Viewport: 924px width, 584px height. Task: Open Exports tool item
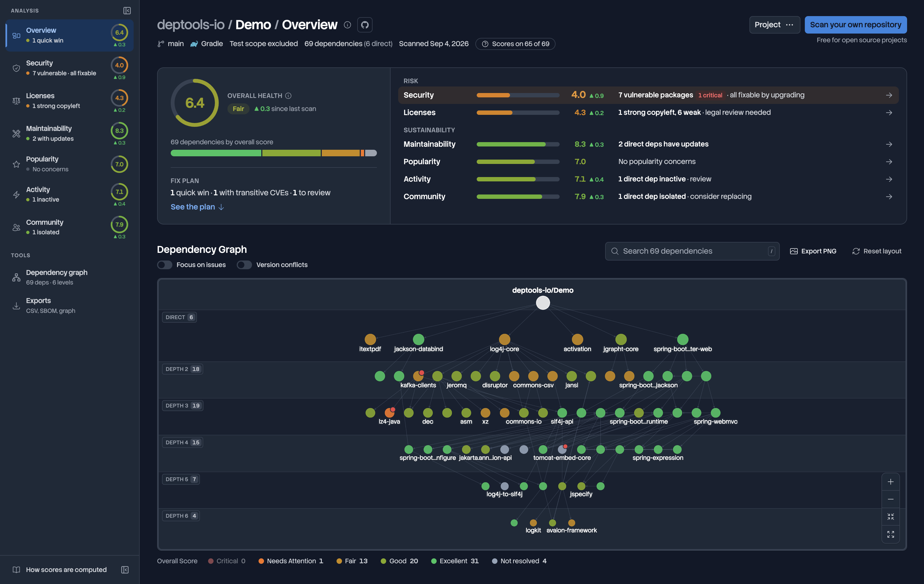click(70, 306)
